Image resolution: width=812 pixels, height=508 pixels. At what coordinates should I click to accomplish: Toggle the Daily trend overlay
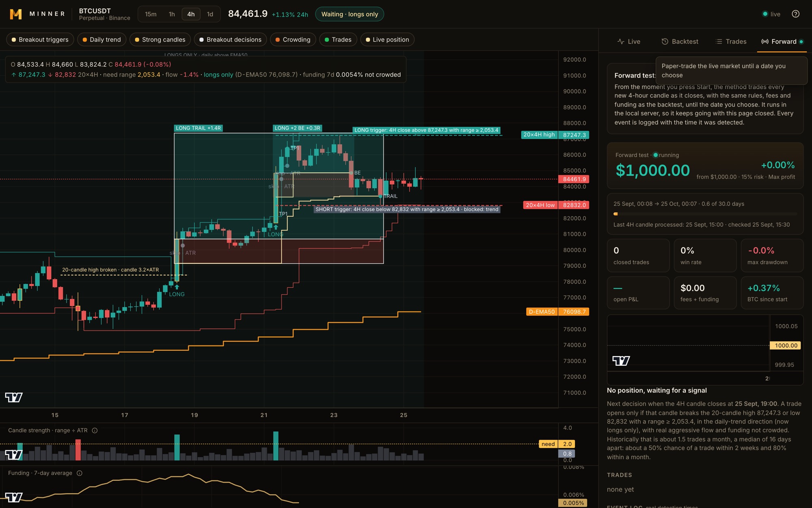pos(101,39)
